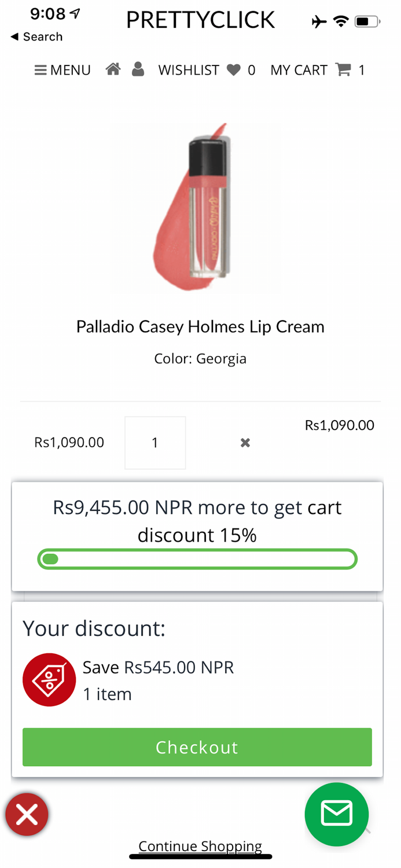Click the quantity input showing 1
Viewport: 401px width, 868px height.
pyautogui.click(x=154, y=443)
